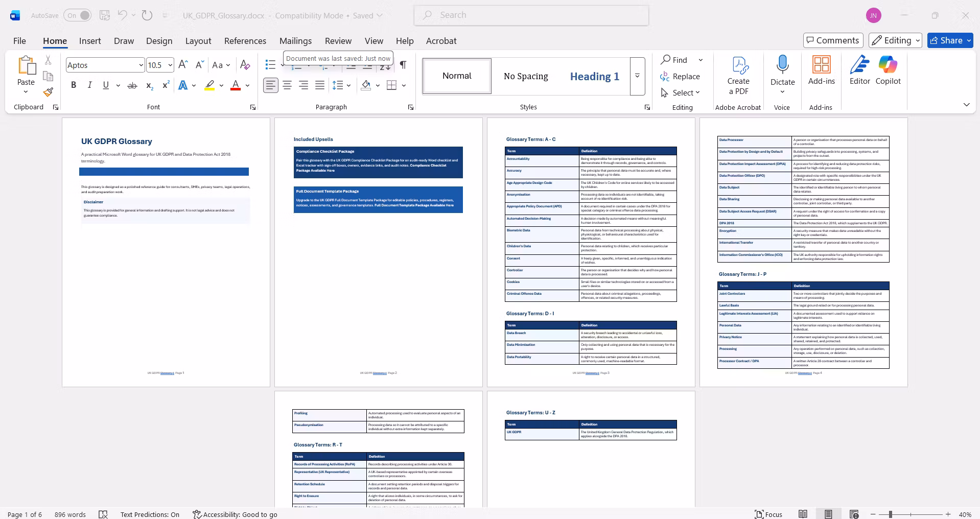Screen dimensions: 980x519
Task: Switch to the Acrobat tab
Action: pos(441,41)
